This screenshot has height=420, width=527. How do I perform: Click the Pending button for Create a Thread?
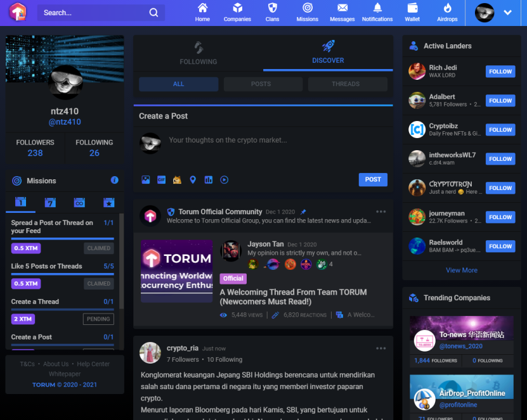(98, 319)
